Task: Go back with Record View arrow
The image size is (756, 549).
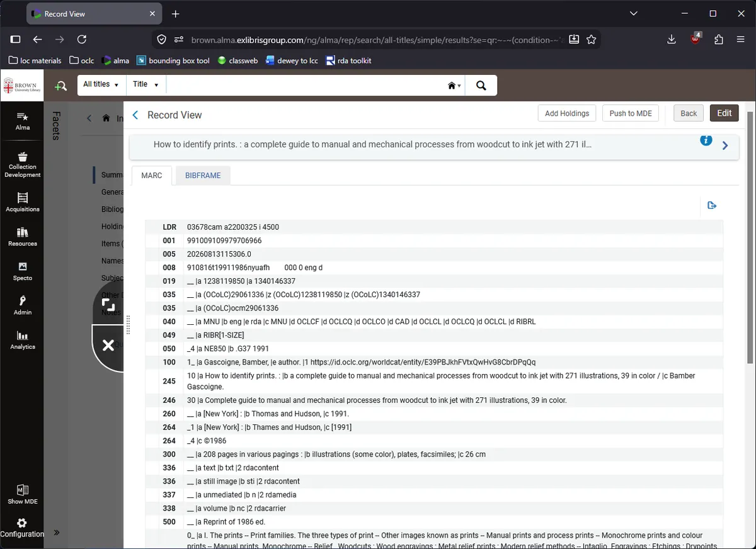Action: (x=135, y=115)
